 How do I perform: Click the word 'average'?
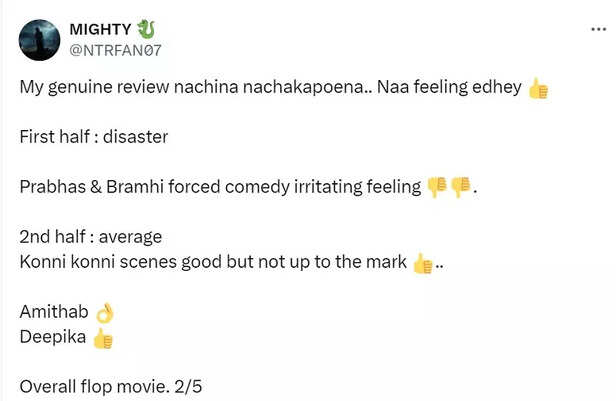132,238
